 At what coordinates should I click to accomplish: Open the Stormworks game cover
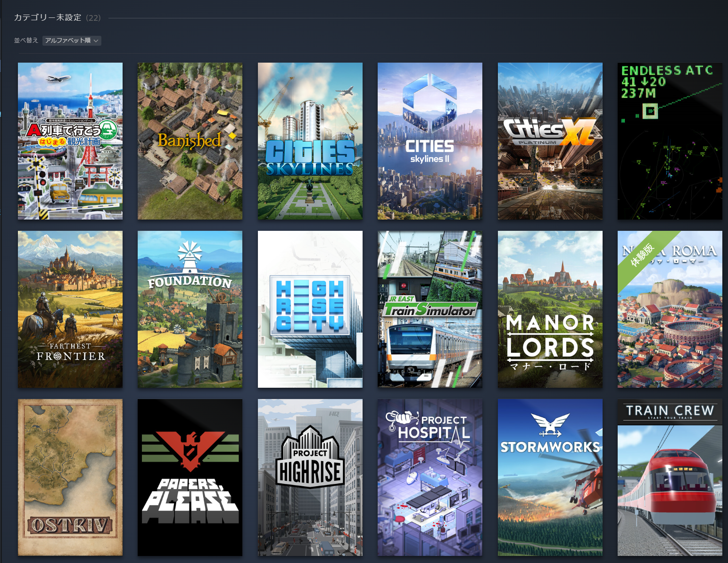coord(550,477)
